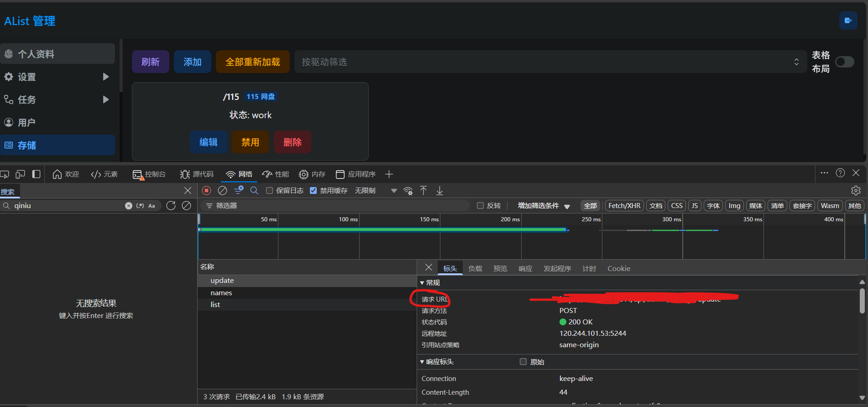This screenshot has width=868, height=407.
Task: Refresh the search results
Action: pos(171,206)
